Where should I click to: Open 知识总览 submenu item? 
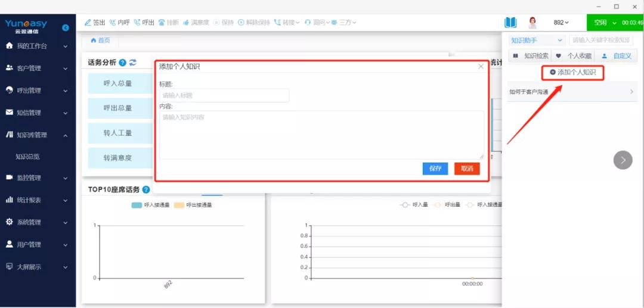(27, 157)
